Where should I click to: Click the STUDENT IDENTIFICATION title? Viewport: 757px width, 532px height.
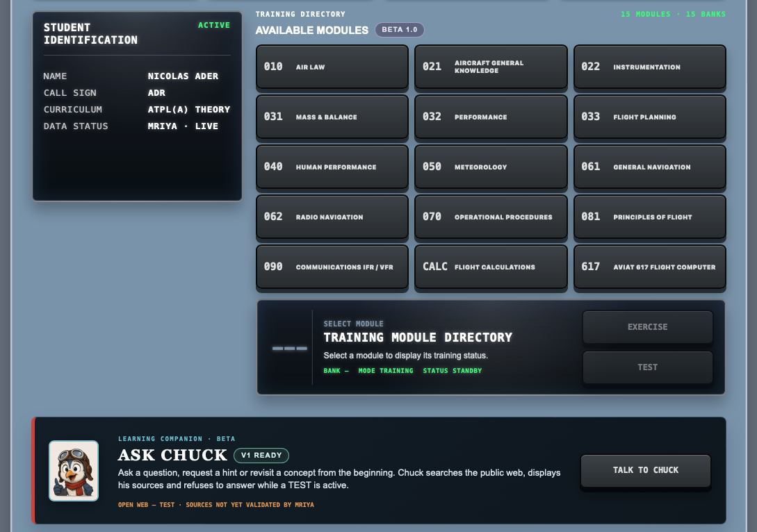(91, 34)
